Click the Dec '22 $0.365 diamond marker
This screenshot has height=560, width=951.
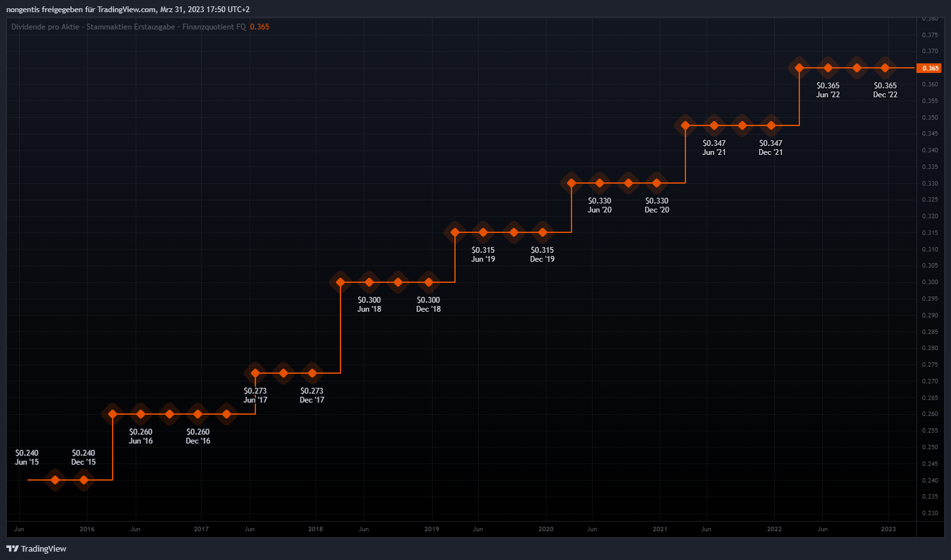885,68
